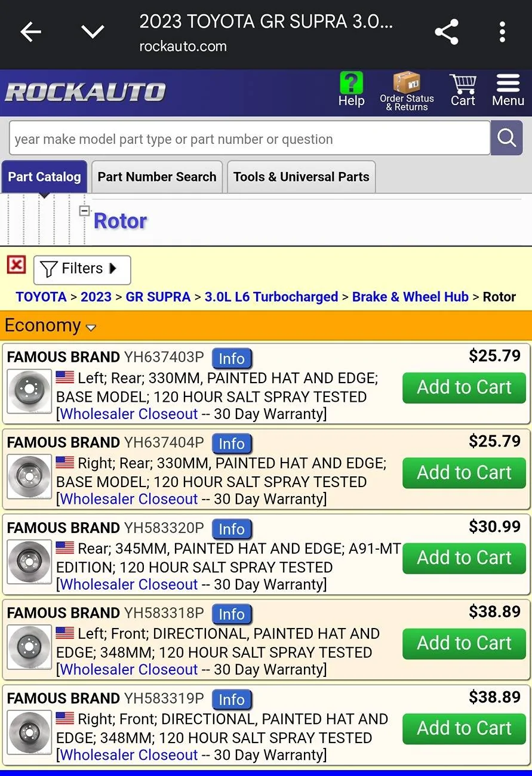Collapse the Rotor tree node

[x=84, y=211]
